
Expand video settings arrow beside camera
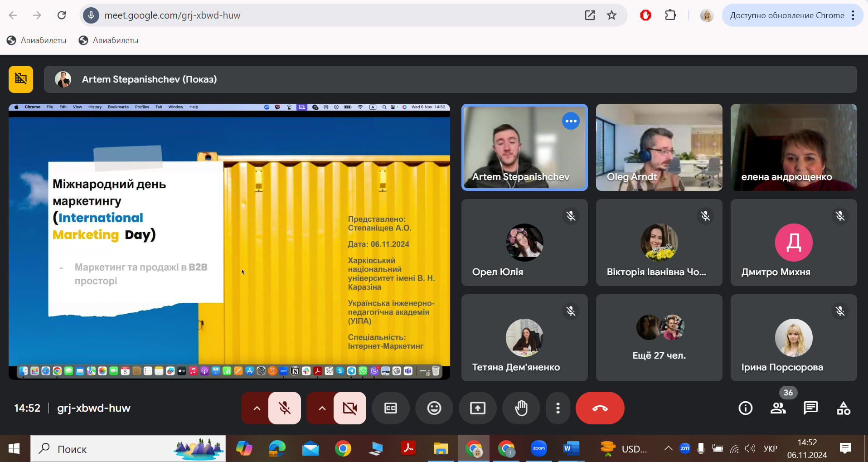tap(322, 408)
